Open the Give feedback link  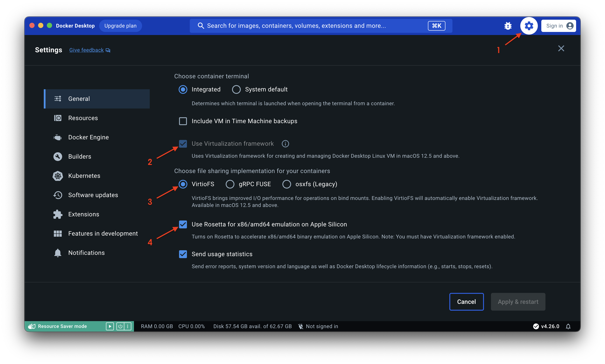[x=86, y=50]
